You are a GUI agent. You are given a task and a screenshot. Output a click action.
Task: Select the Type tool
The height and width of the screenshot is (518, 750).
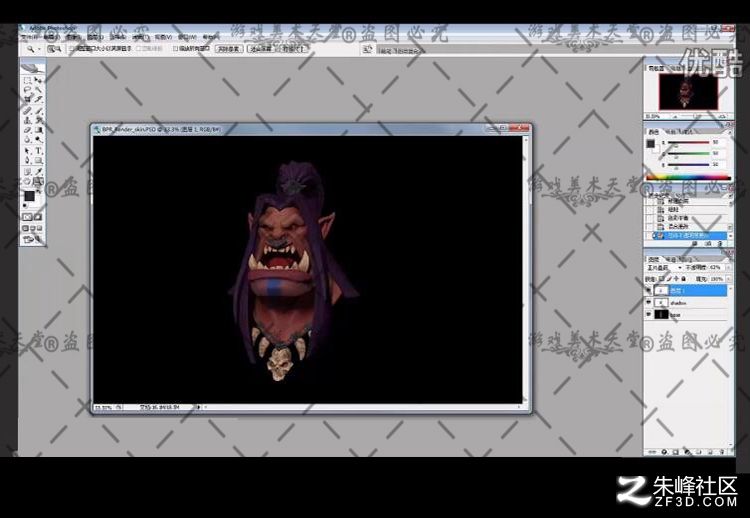tap(39, 150)
